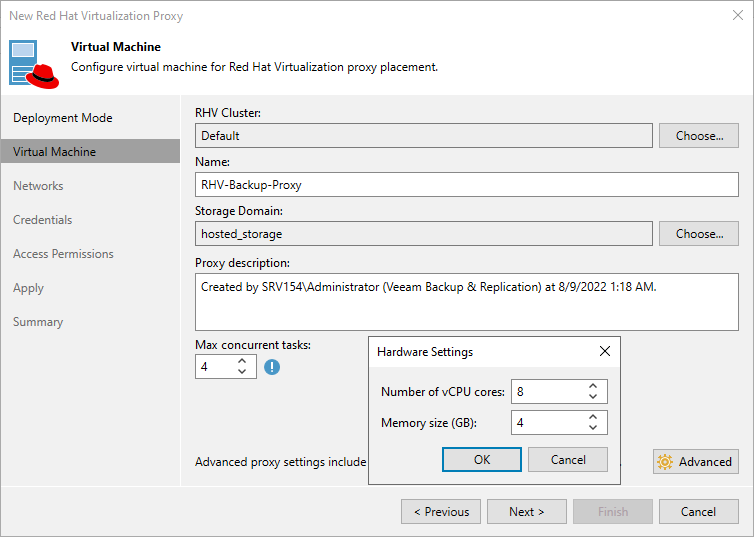Screen dimensions: 754x537
Task: Select the Virtual Machine step
Action: (x=55, y=152)
